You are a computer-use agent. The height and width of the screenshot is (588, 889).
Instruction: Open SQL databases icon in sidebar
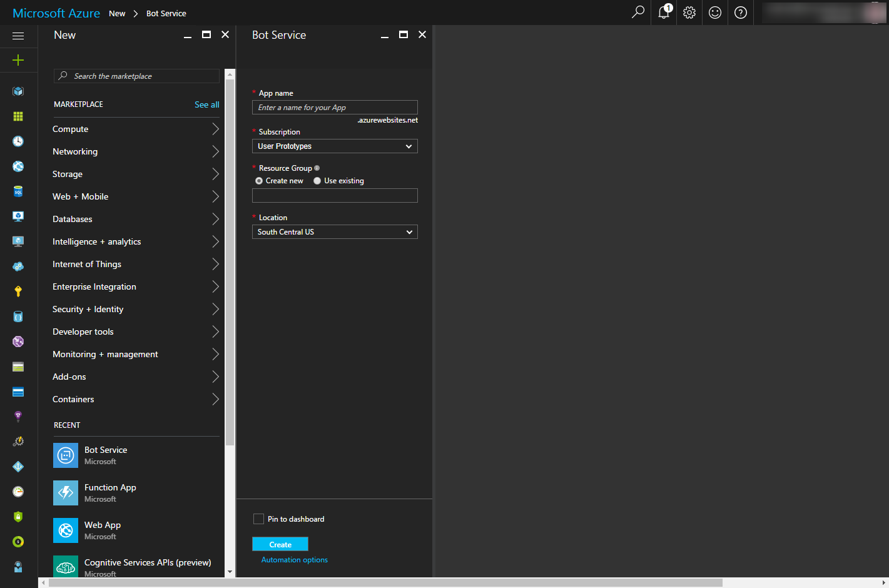tap(18, 191)
